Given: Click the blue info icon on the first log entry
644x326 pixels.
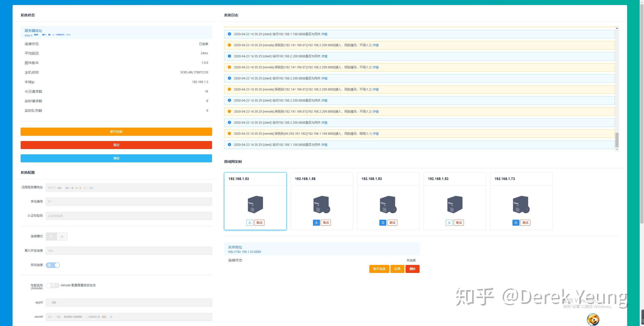Looking at the screenshot, I should click(229, 34).
